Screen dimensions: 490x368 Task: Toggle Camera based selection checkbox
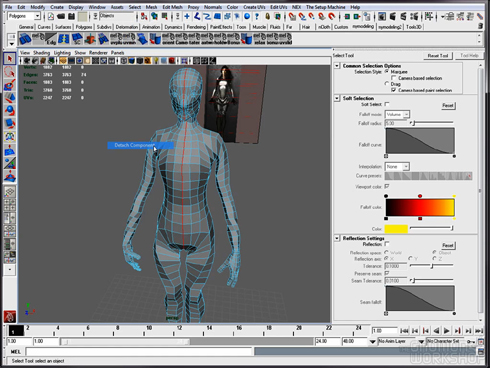(394, 78)
